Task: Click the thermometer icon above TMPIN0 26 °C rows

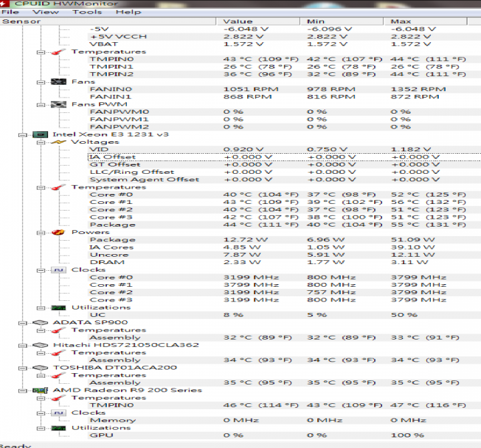Action: (58, 51)
